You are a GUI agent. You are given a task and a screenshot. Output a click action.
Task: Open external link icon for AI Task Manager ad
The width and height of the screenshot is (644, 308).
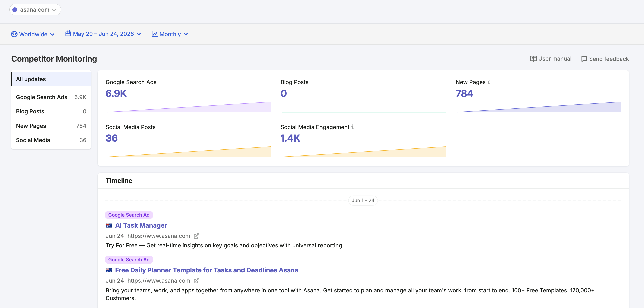[197, 236]
